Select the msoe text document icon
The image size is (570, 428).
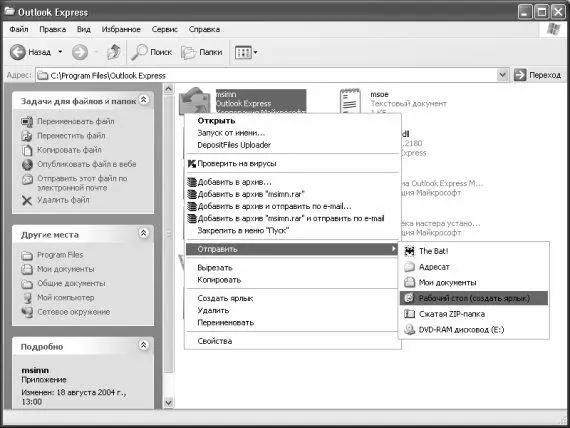350,100
